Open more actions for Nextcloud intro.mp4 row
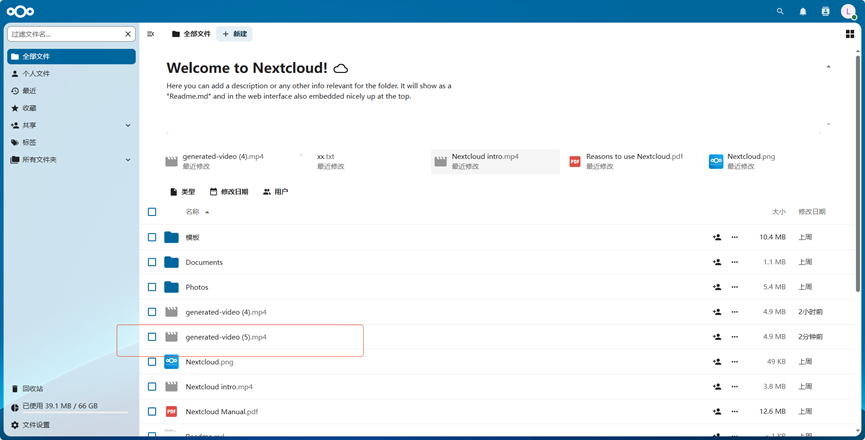Viewport: 865px width, 440px height. [735, 387]
